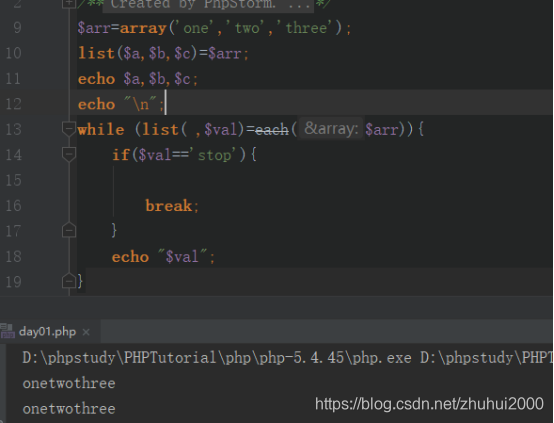
Task: Click the second onetwothree output line
Action: coord(69,409)
